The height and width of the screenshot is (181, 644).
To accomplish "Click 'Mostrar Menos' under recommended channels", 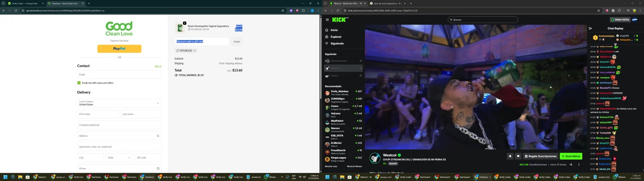I will [x=354, y=166].
